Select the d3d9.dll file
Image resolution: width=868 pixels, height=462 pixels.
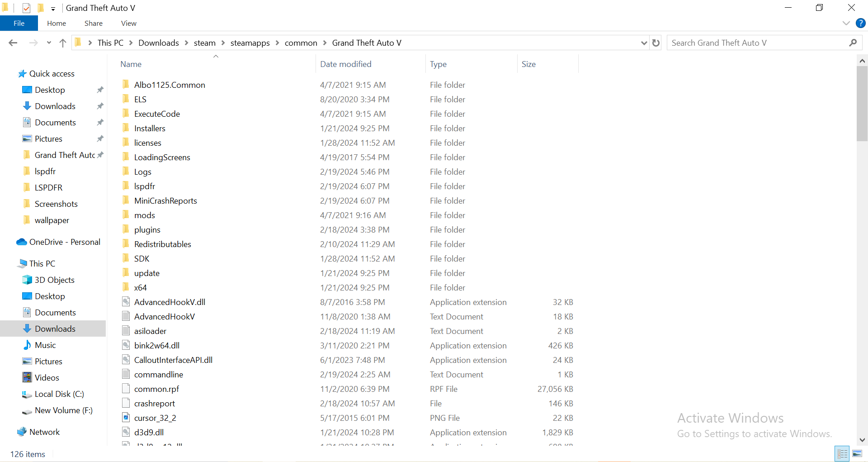[x=149, y=432]
